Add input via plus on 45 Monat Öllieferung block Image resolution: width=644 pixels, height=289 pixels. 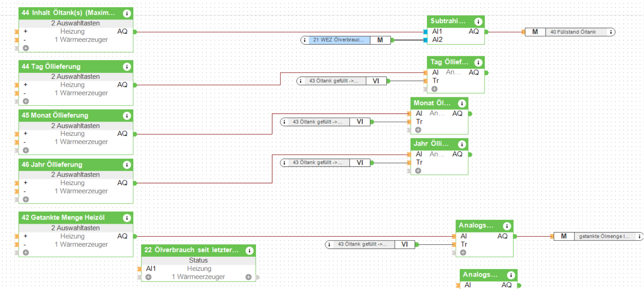coord(26,150)
